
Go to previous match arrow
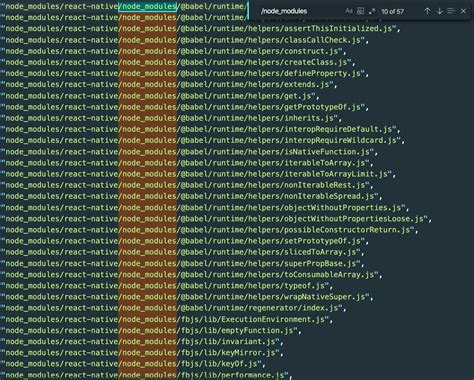tap(427, 11)
